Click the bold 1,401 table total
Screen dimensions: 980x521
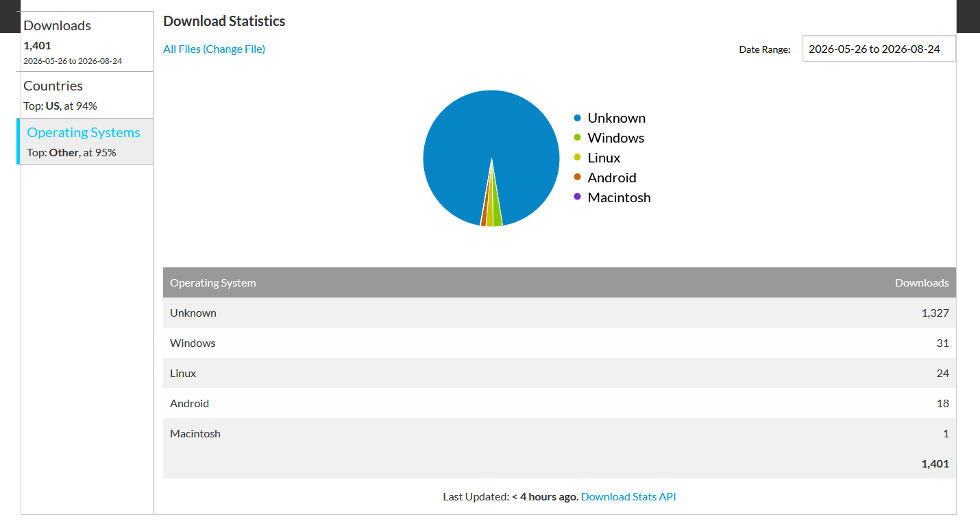click(935, 463)
